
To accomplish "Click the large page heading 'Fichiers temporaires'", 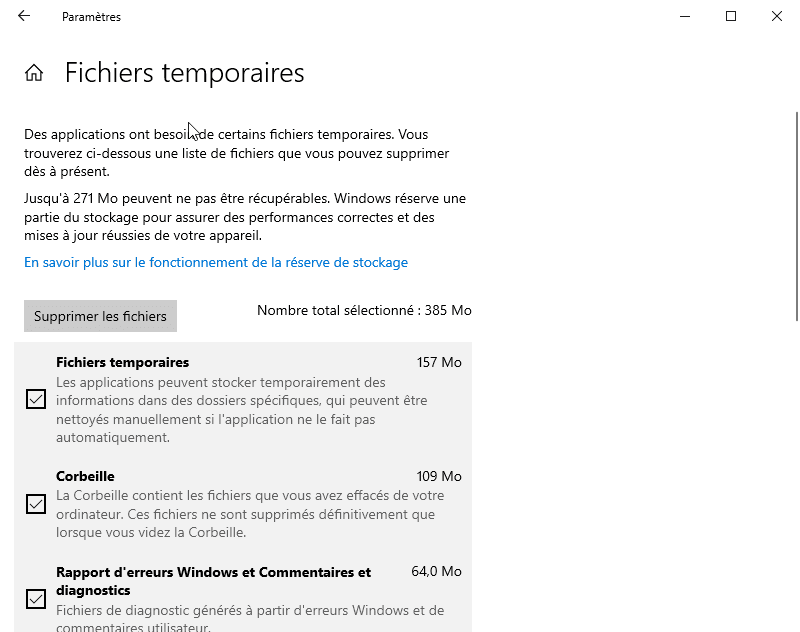I will tap(184, 73).
